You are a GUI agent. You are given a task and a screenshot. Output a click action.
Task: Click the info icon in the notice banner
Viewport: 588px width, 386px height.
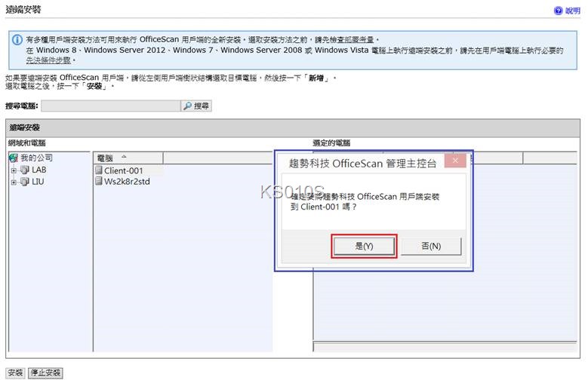(x=16, y=39)
